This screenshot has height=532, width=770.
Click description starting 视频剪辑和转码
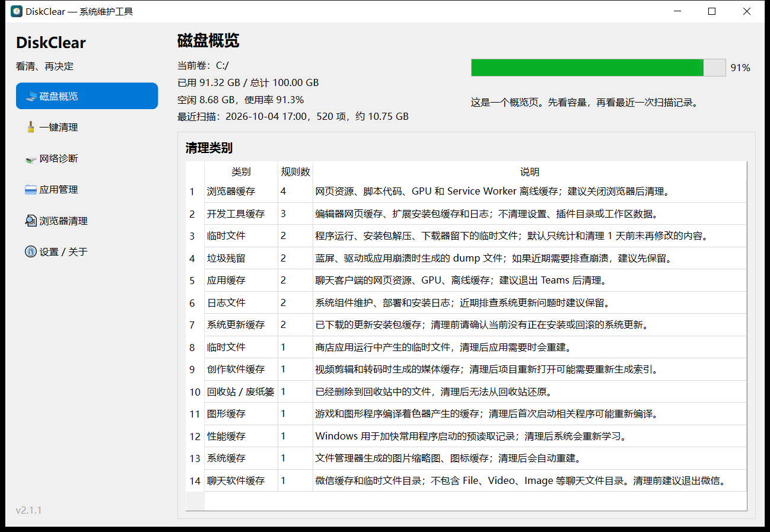click(530, 369)
